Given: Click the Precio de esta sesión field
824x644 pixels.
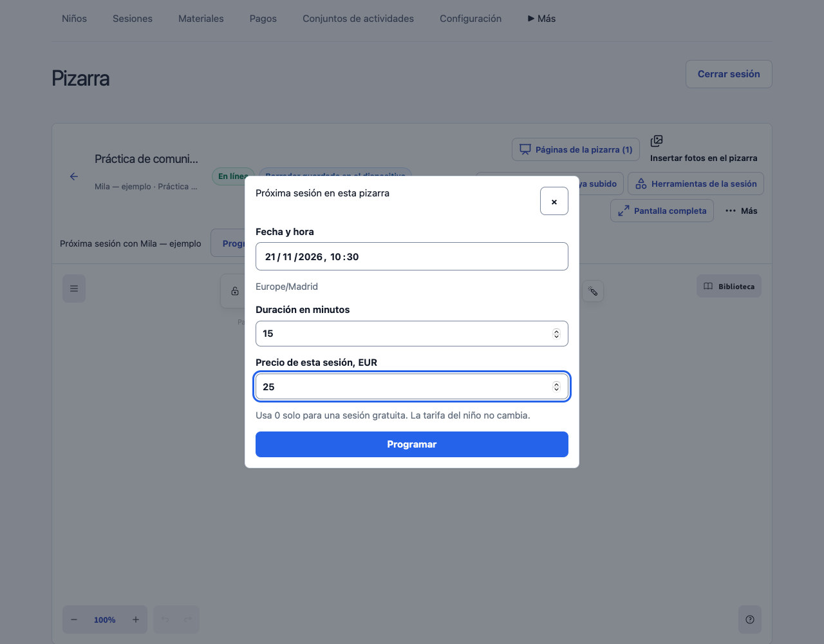Looking at the screenshot, I should point(412,386).
